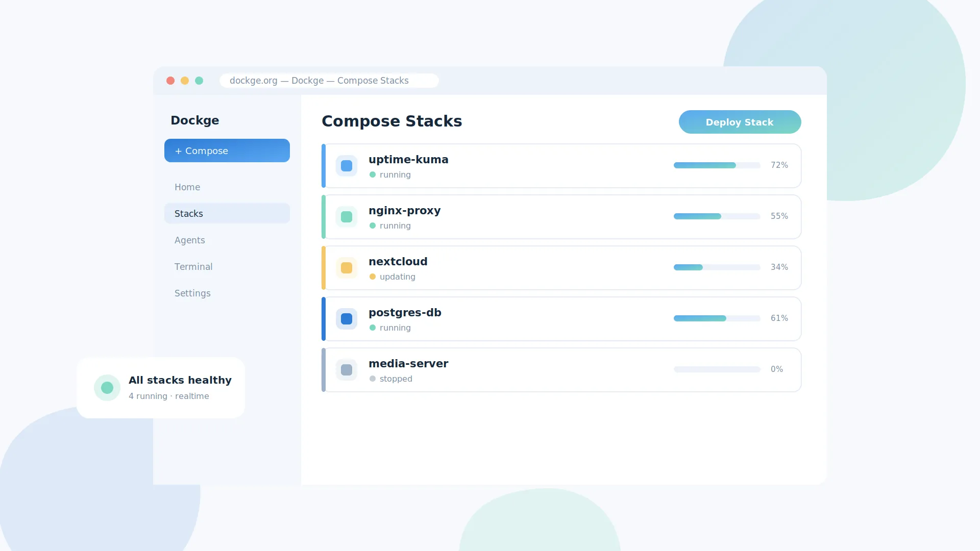Click the nextcloud updating status
Screen dimensions: 980x551
pyautogui.click(x=393, y=277)
